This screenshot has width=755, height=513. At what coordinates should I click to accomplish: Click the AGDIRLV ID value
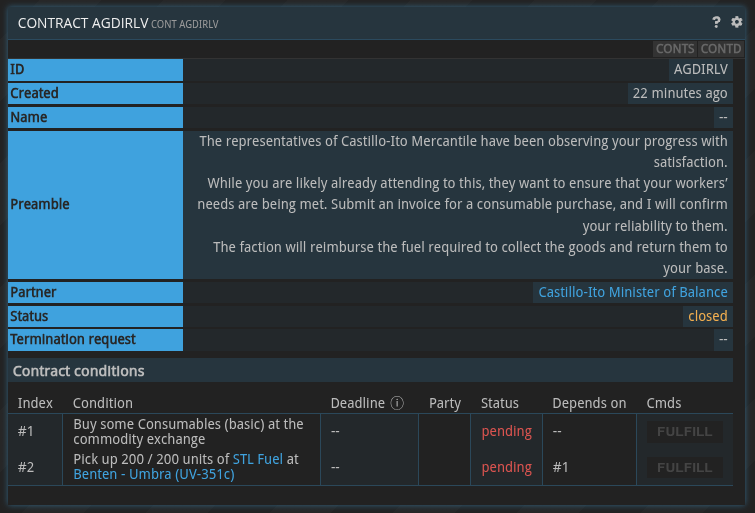point(701,69)
